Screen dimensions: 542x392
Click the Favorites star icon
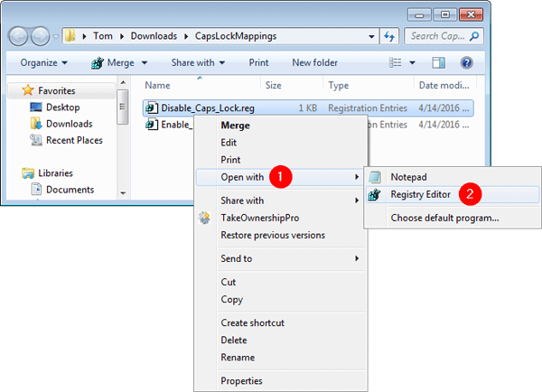coord(28,90)
